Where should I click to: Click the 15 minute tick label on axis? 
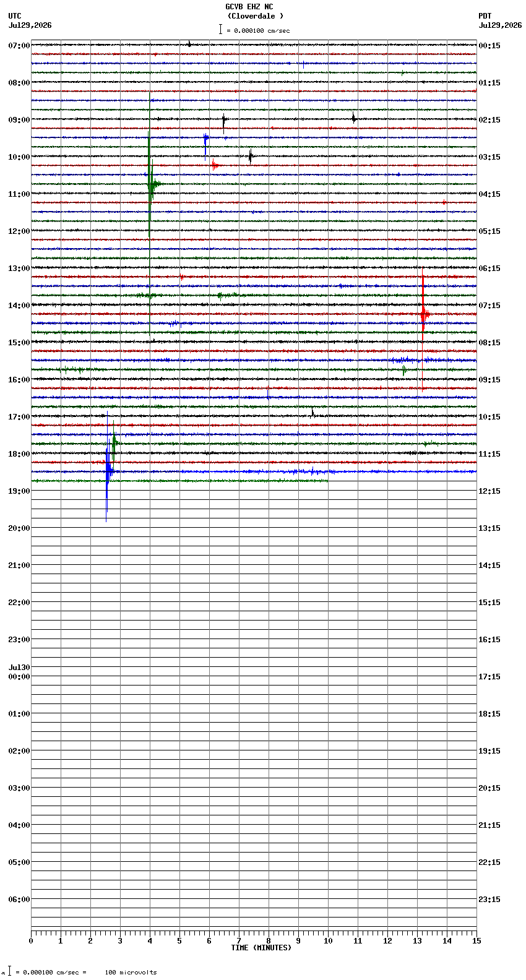point(476,941)
